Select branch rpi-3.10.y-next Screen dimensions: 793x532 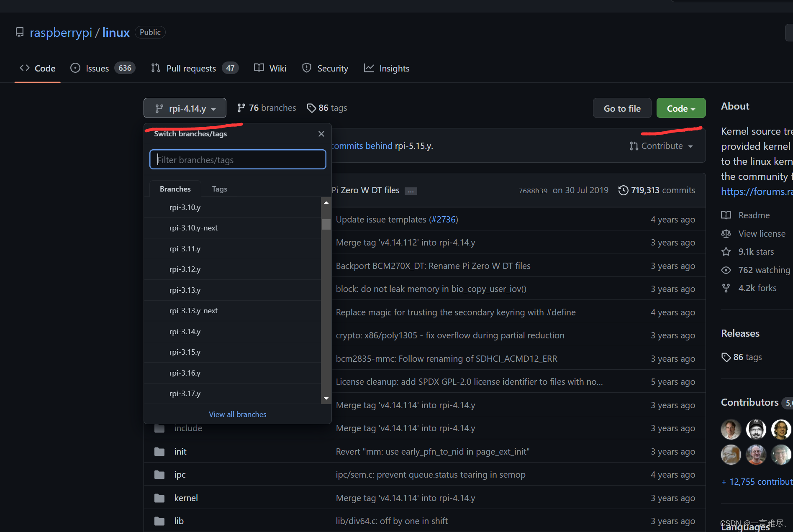[233, 228]
